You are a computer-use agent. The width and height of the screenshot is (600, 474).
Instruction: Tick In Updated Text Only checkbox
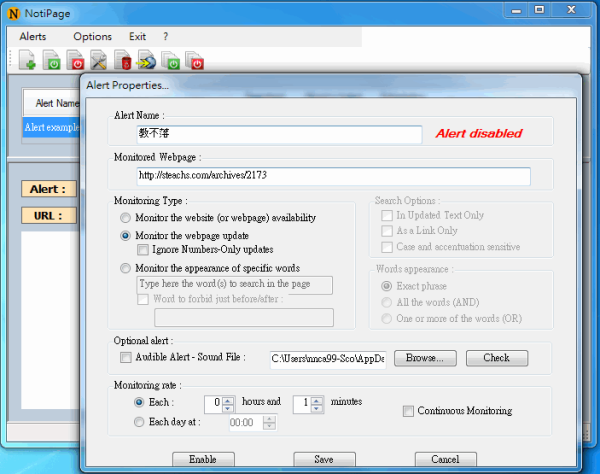tap(387, 215)
